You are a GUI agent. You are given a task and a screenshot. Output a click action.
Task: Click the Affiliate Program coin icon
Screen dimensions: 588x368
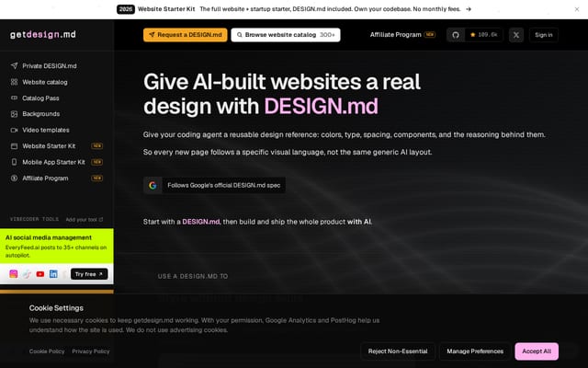click(x=15, y=178)
